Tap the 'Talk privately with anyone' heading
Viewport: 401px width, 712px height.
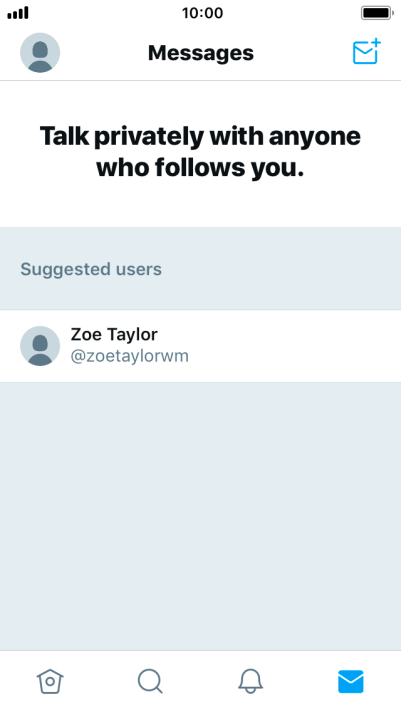(x=200, y=136)
